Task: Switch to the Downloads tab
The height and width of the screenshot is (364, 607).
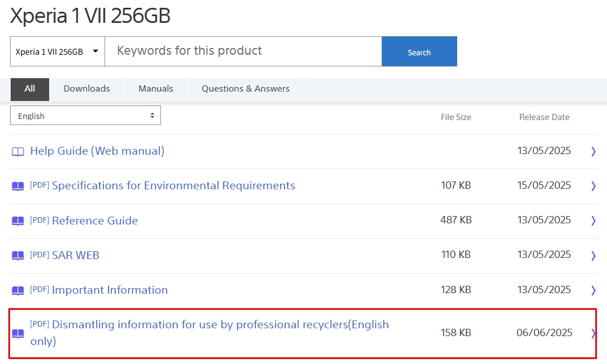Action: [x=87, y=89]
